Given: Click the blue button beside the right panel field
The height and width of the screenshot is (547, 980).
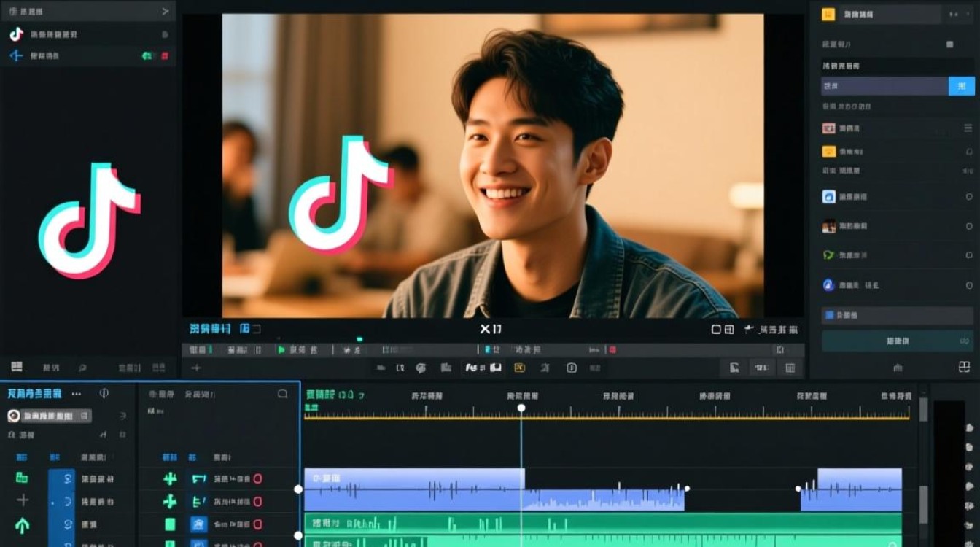Looking at the screenshot, I should (961, 86).
